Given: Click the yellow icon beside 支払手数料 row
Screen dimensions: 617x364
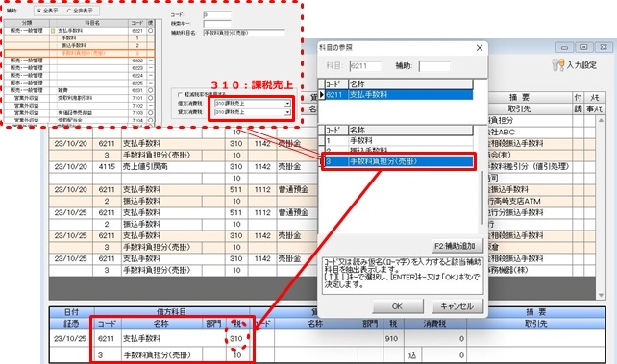Looking at the screenshot, I should tap(53, 31).
